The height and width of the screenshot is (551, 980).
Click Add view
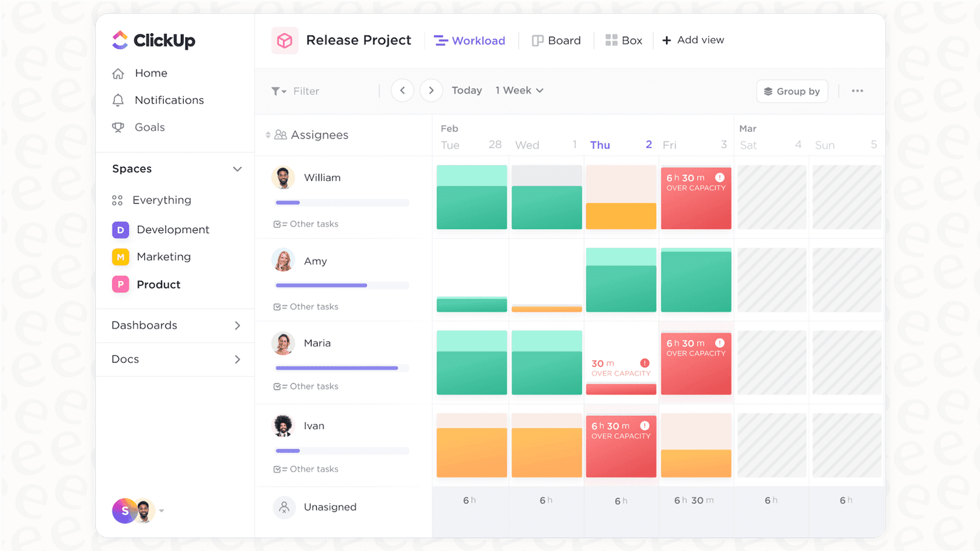tap(694, 40)
